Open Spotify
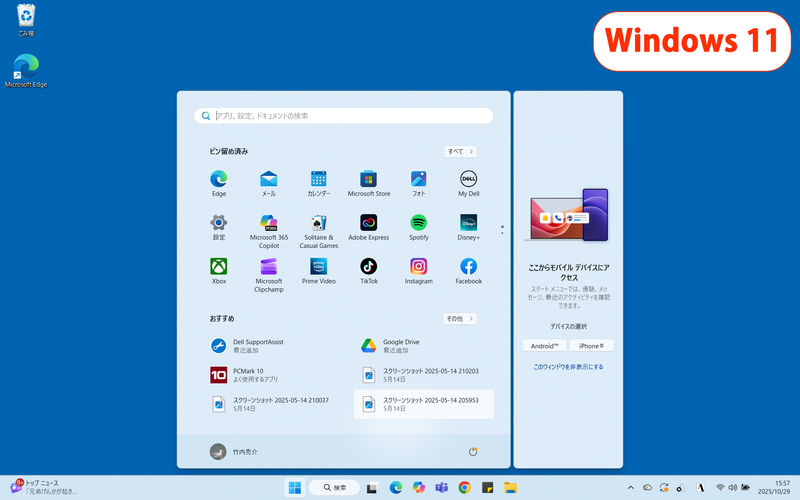The width and height of the screenshot is (800, 500). [418, 227]
